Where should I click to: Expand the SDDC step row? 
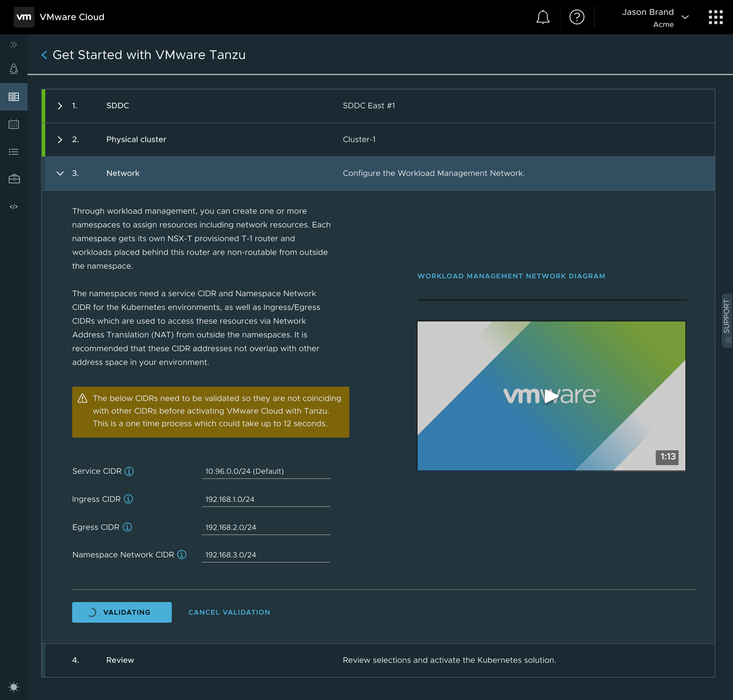60,106
